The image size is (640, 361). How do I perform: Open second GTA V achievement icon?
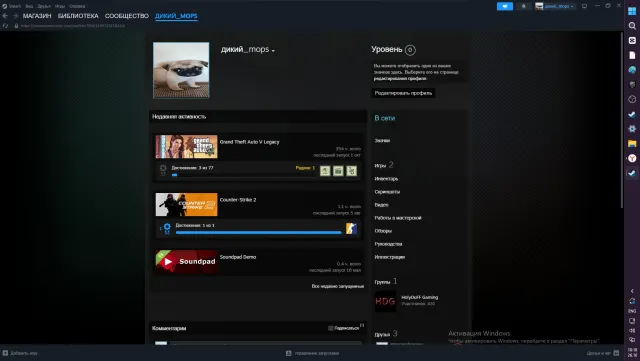pos(338,171)
